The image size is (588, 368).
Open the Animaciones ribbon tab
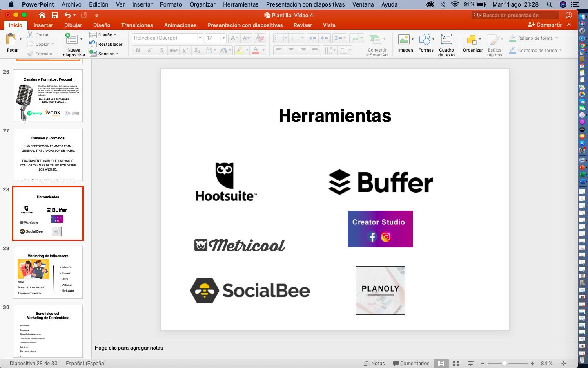[180, 25]
